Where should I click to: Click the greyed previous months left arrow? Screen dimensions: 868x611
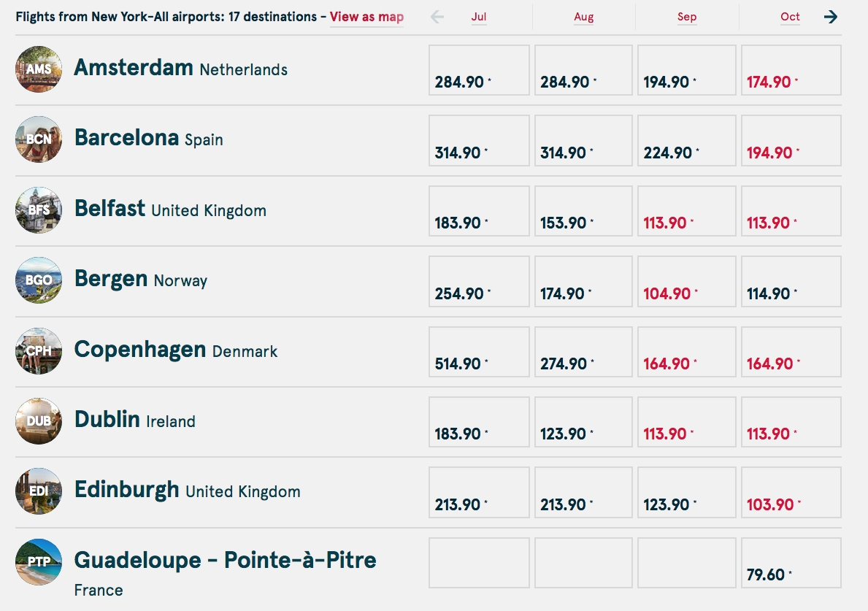coord(437,17)
